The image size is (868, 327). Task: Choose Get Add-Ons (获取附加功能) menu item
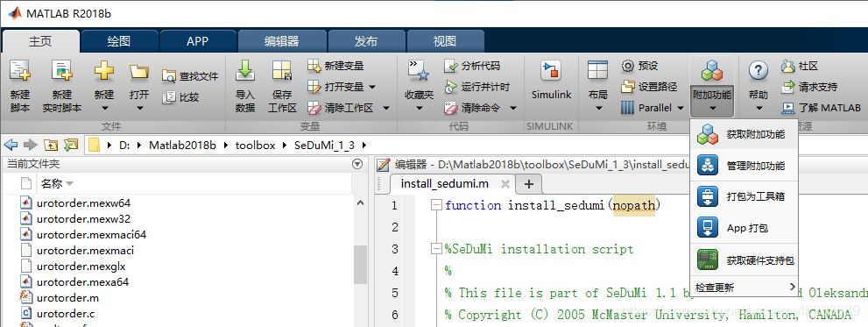tap(744, 134)
